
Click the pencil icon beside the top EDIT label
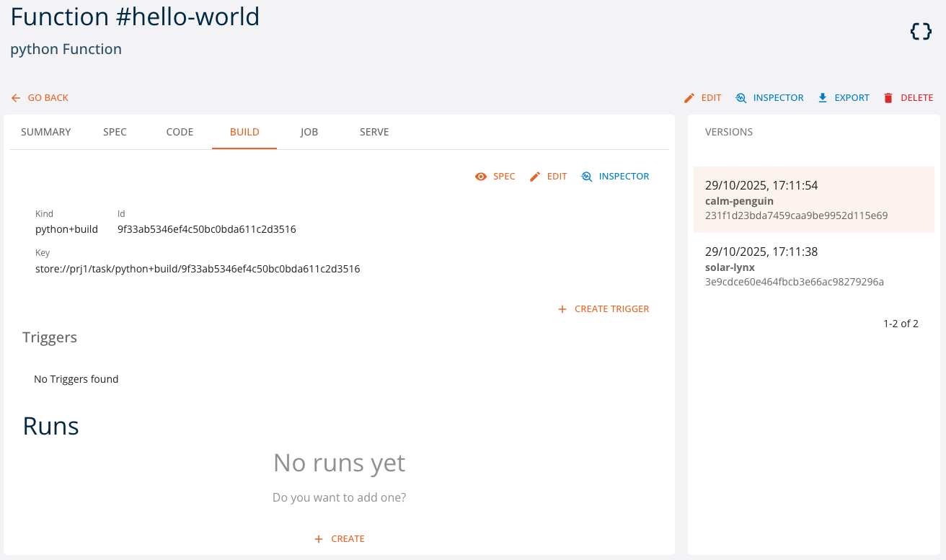pyautogui.click(x=689, y=97)
